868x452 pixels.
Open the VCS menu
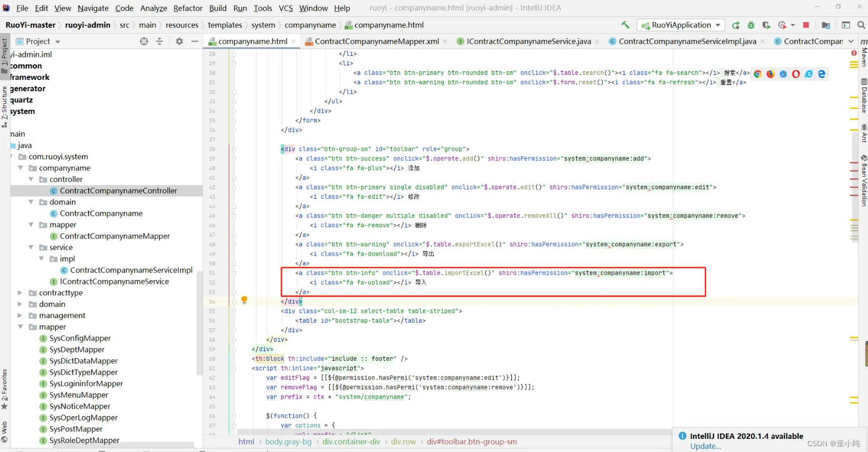pyautogui.click(x=285, y=8)
